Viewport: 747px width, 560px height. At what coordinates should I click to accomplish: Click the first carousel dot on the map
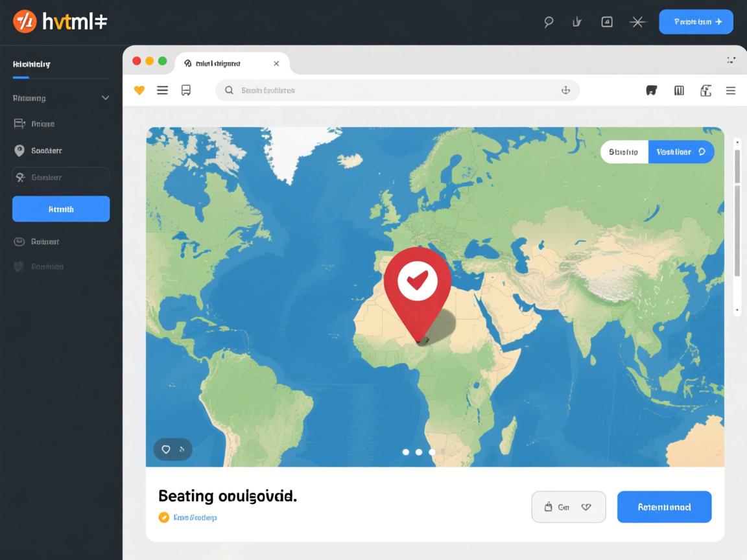tap(406, 452)
